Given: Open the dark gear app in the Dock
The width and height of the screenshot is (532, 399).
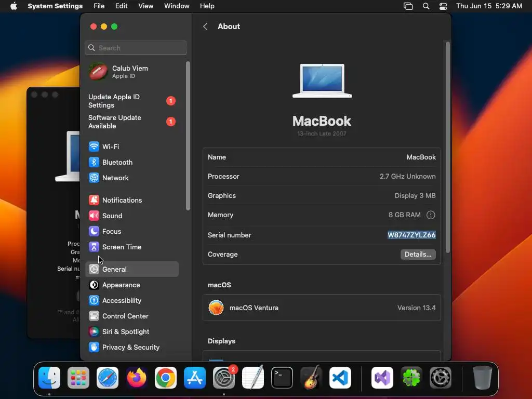Looking at the screenshot, I should 441,378.
